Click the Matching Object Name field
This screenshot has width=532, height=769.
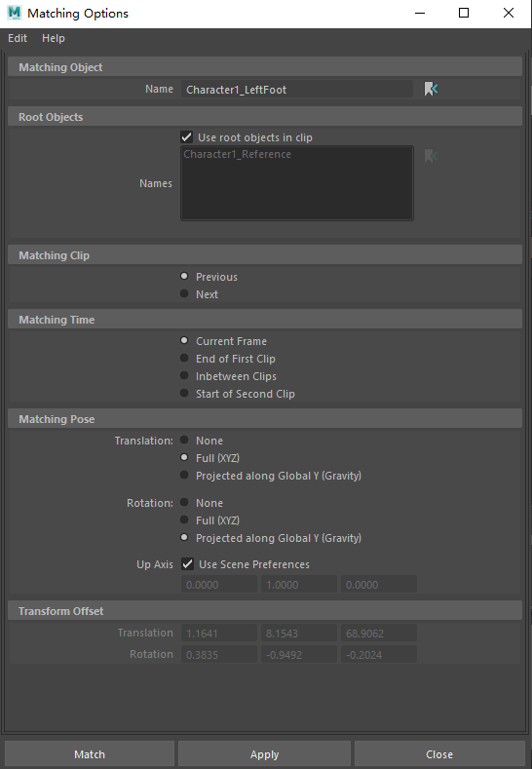(x=296, y=90)
